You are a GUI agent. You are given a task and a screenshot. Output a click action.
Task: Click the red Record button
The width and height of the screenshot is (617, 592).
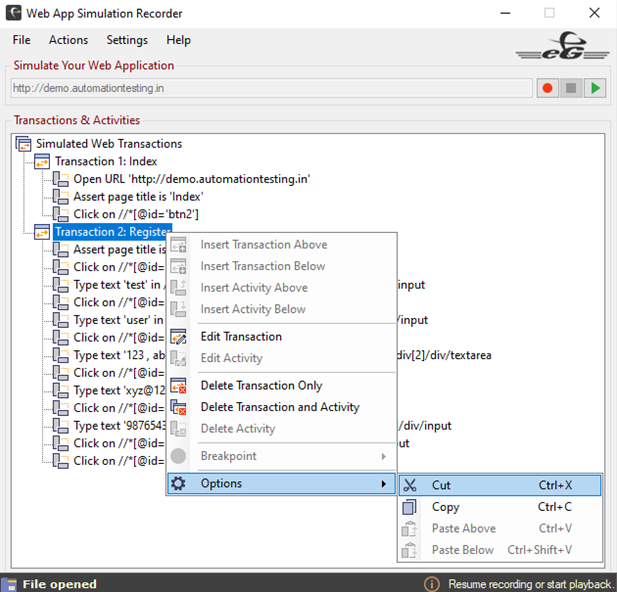tap(547, 88)
